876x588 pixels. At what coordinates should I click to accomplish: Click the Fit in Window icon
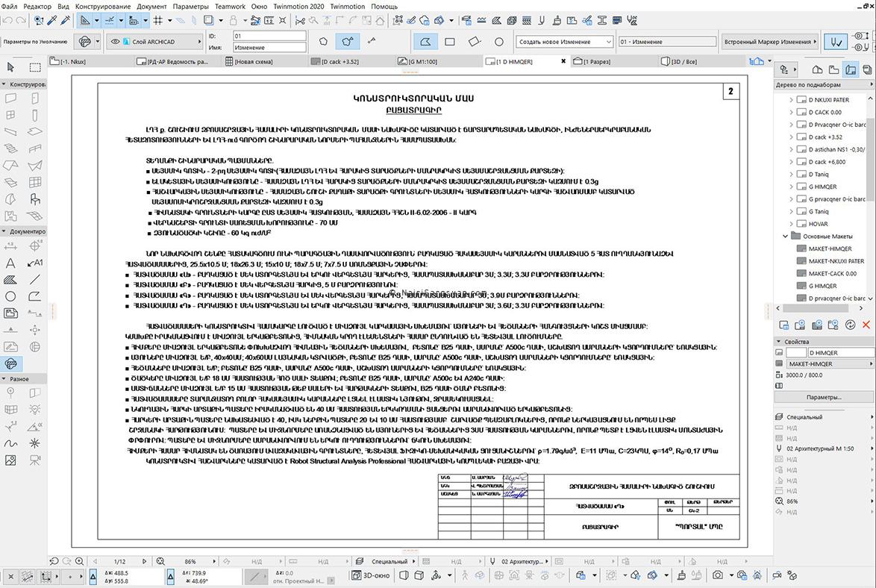click(x=160, y=561)
